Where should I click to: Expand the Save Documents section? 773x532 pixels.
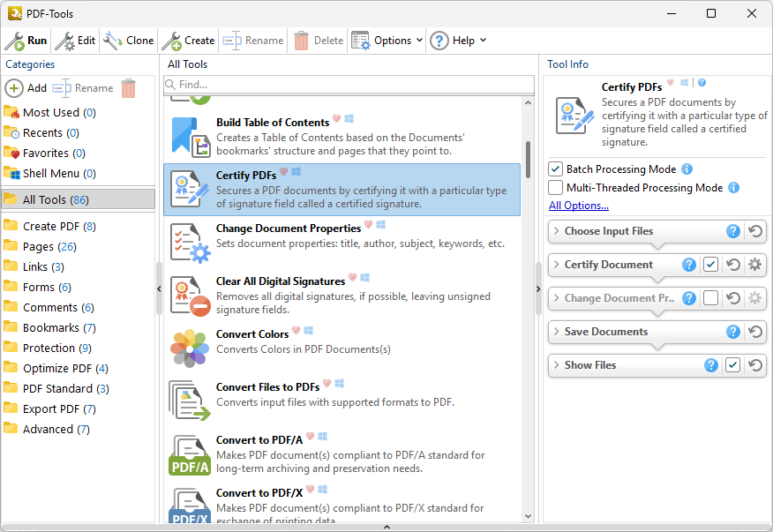click(x=557, y=332)
